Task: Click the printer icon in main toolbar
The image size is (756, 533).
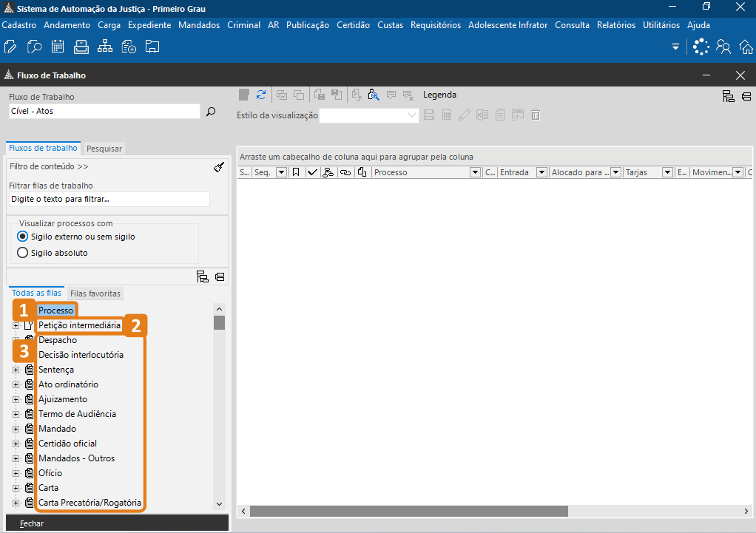Action: coord(81,47)
